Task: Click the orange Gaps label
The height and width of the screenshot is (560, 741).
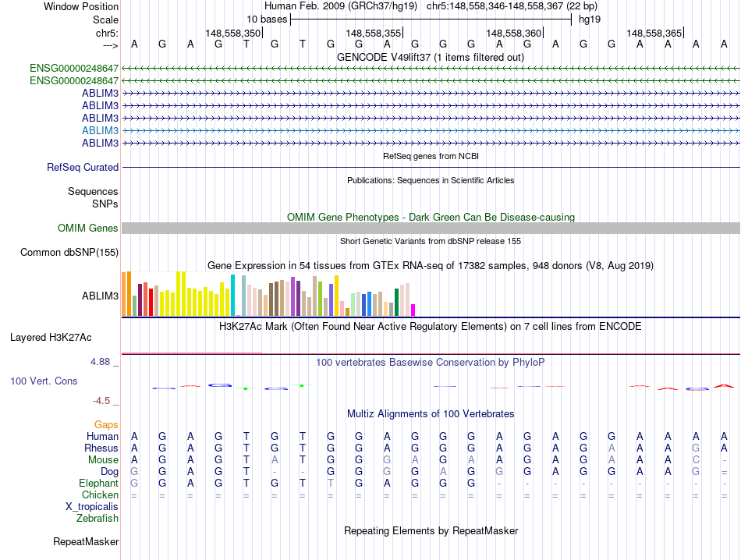Action: [x=106, y=424]
